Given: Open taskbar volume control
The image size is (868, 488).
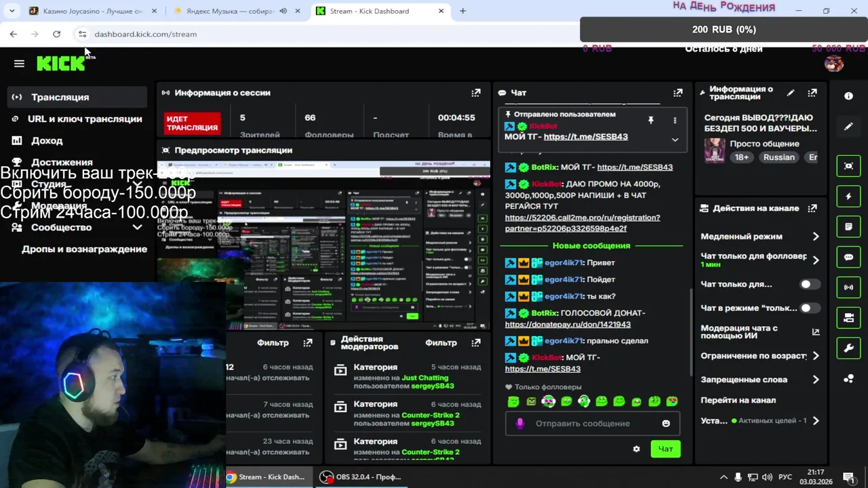Looking at the screenshot, I should [x=767, y=477].
